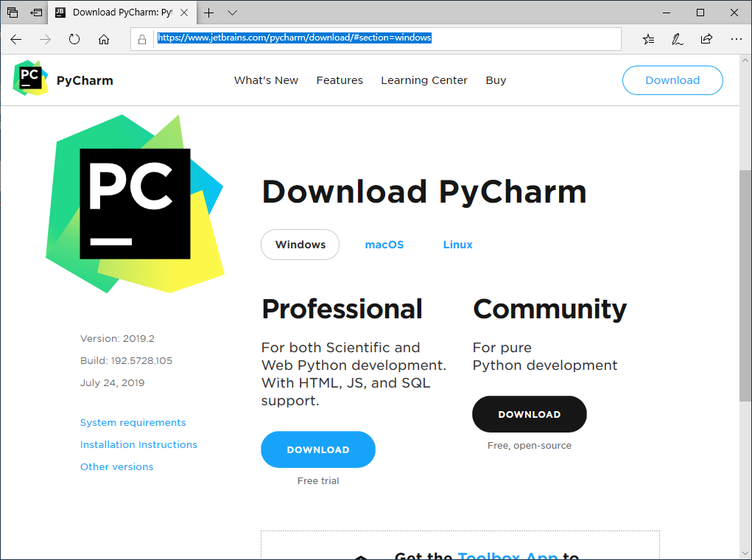
Task: Open the Other versions link
Action: click(116, 467)
